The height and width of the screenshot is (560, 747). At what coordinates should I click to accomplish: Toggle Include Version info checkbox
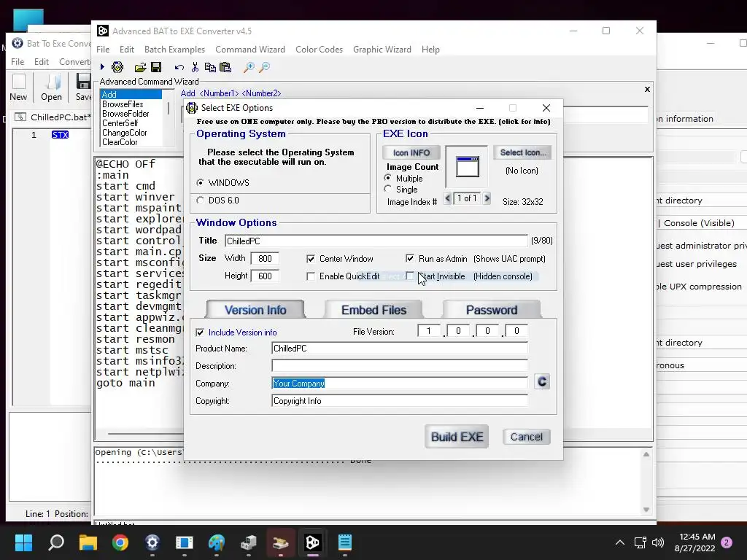200,332
